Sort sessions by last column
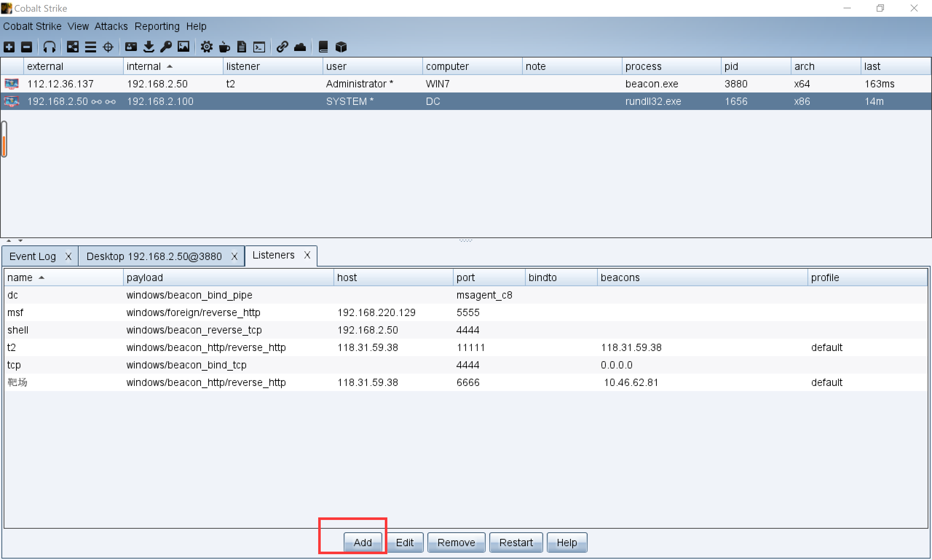Screen dimensions: 932x560 point(896,66)
